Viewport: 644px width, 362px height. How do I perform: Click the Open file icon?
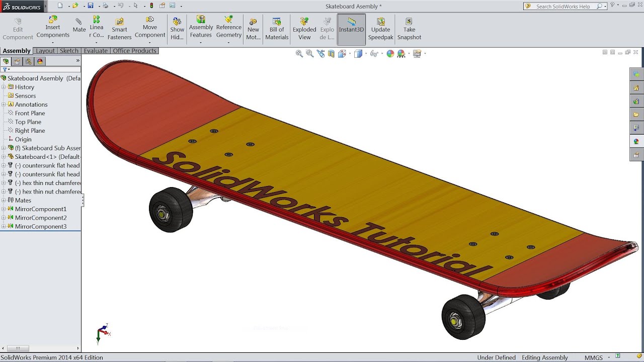click(75, 6)
